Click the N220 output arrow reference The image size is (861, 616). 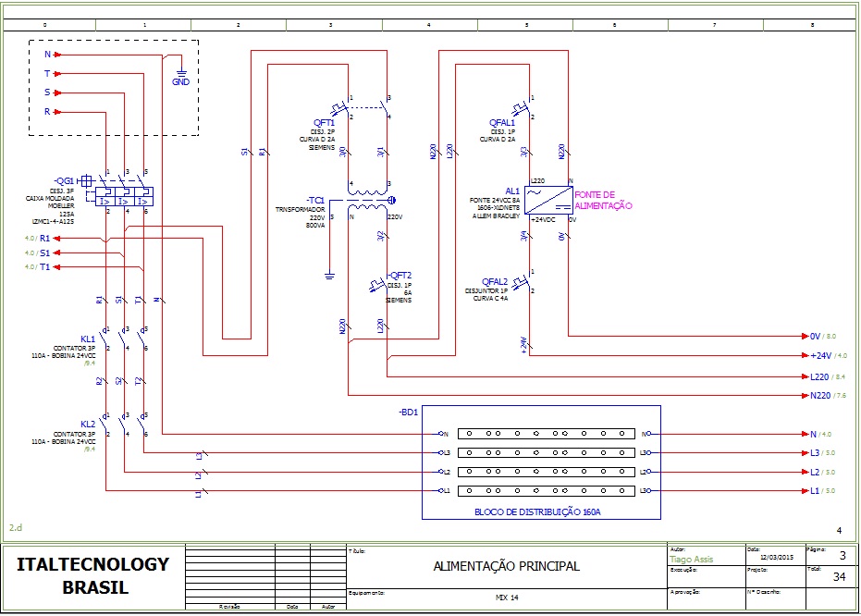click(x=821, y=396)
